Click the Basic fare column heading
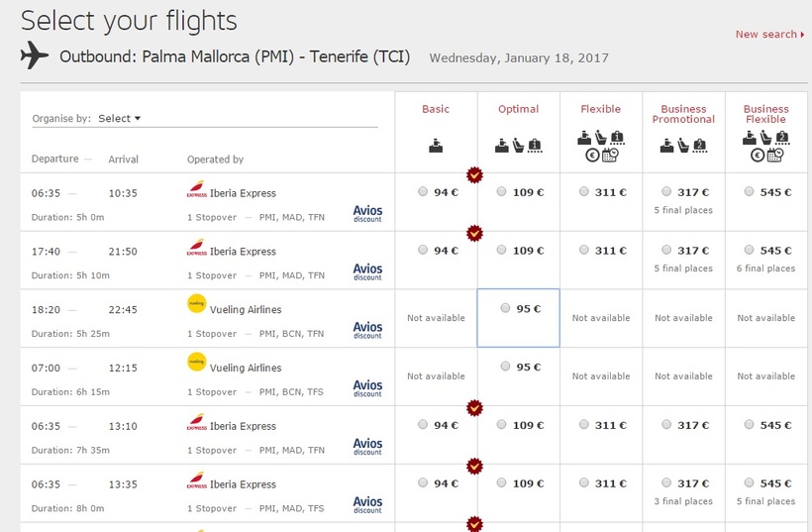The height and width of the screenshot is (532, 812). pyautogui.click(x=436, y=109)
